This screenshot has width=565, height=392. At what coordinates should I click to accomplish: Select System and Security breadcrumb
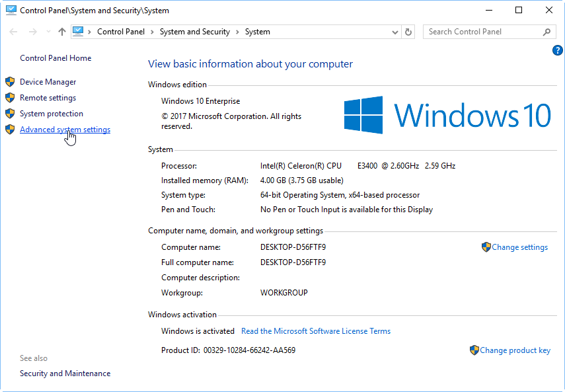(194, 32)
